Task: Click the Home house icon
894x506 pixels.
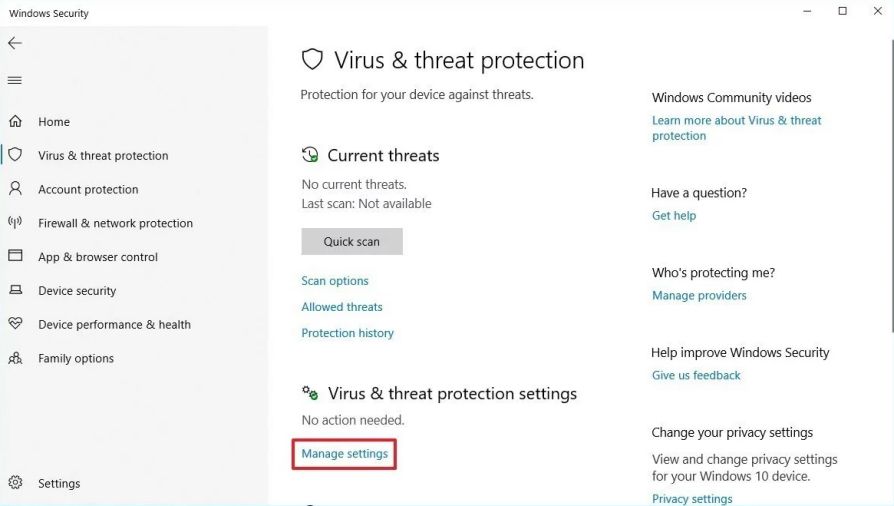Action: [15, 121]
